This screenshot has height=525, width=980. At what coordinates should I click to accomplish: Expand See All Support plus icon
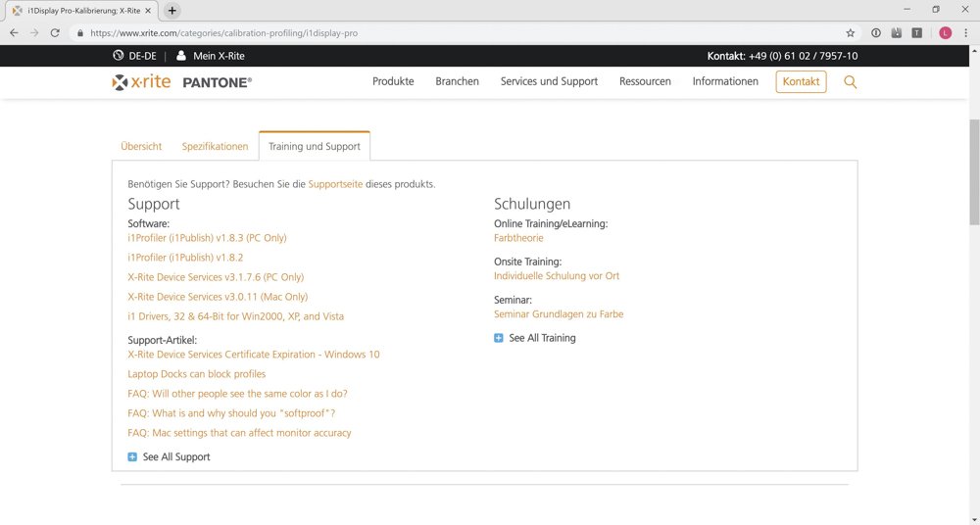pyautogui.click(x=132, y=456)
